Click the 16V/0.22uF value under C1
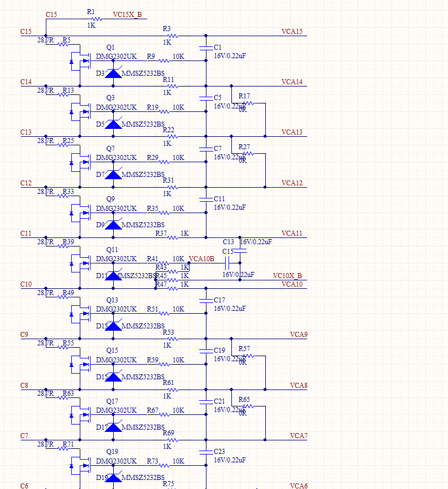Screen dimensions: 448x489 230,56
